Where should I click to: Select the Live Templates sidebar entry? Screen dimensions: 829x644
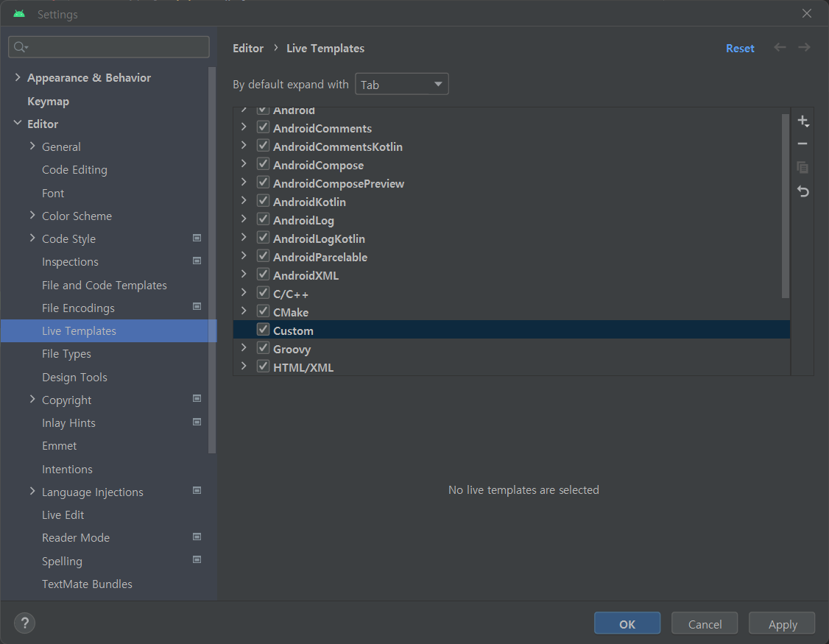[x=108, y=331]
